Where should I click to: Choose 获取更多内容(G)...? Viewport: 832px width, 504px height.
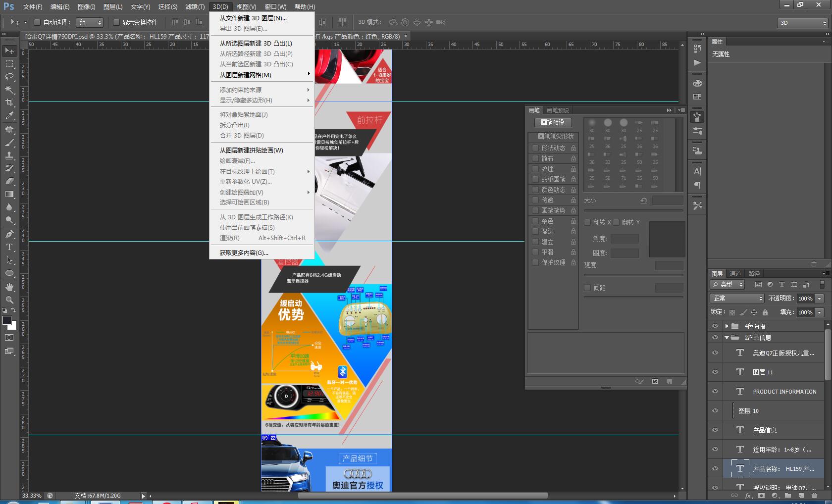click(261, 252)
